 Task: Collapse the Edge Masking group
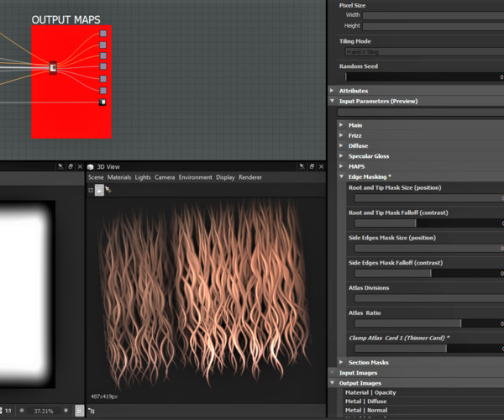point(341,176)
